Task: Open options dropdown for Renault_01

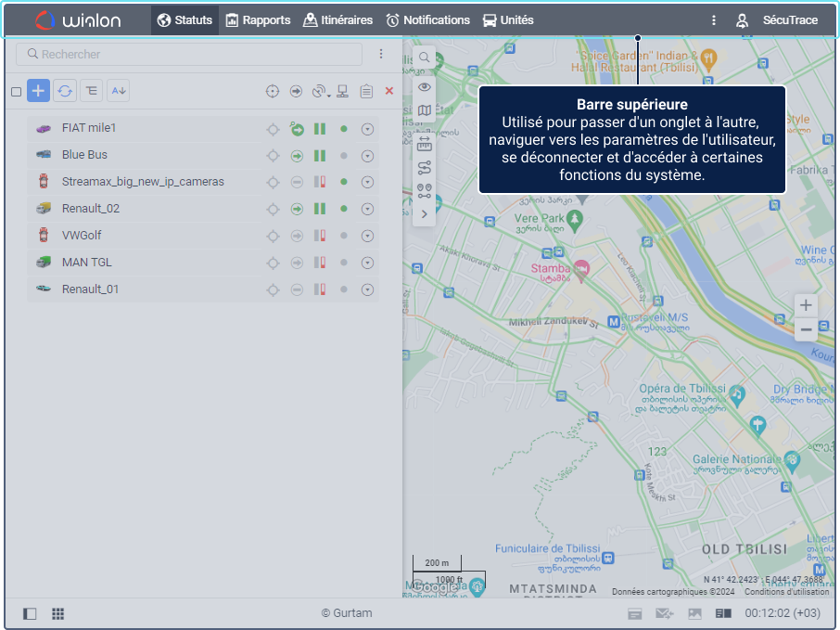Action: 367,290
